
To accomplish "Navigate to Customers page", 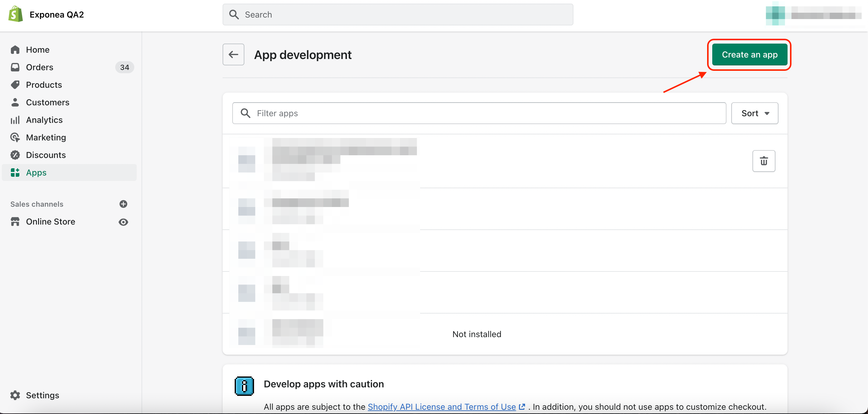I will [x=47, y=103].
